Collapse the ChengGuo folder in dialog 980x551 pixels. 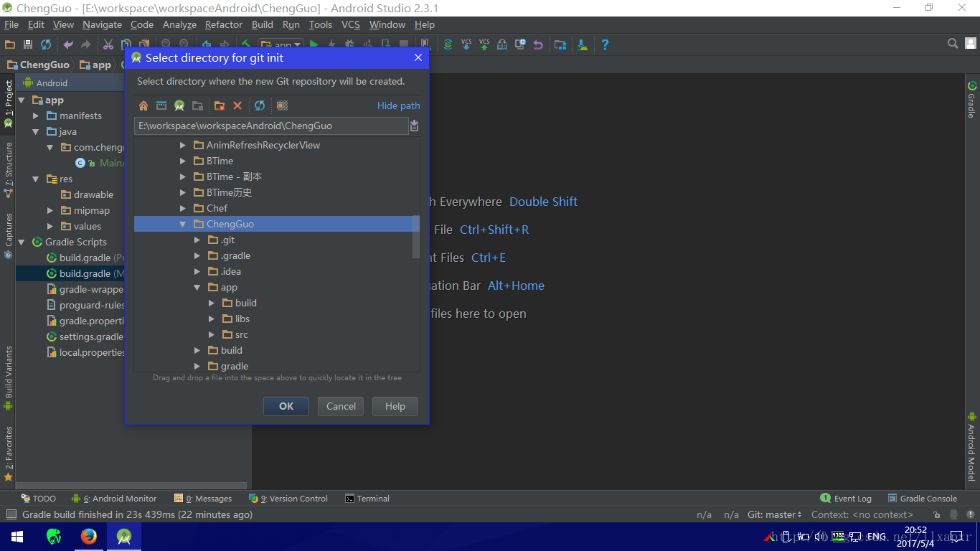pyautogui.click(x=183, y=224)
